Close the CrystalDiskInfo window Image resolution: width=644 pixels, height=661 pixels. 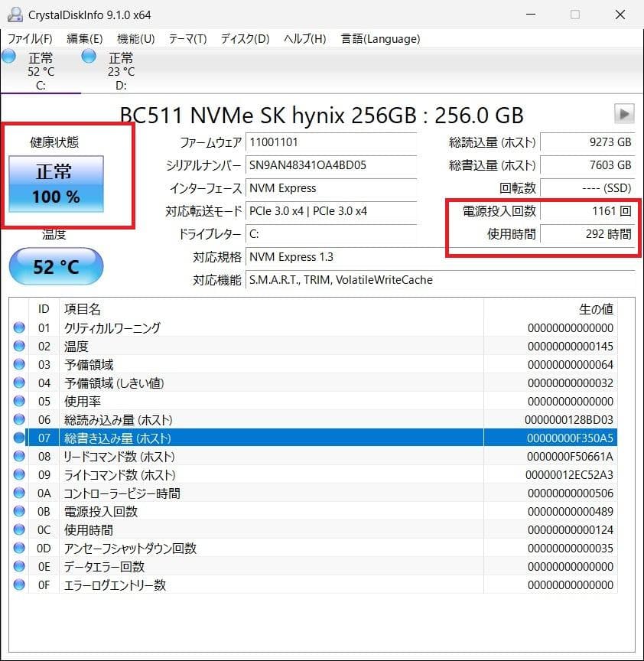coord(620,15)
